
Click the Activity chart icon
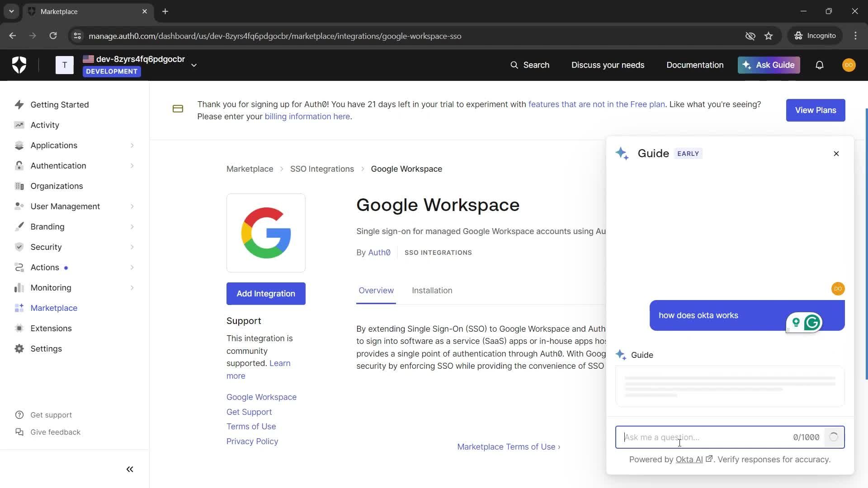tap(19, 125)
